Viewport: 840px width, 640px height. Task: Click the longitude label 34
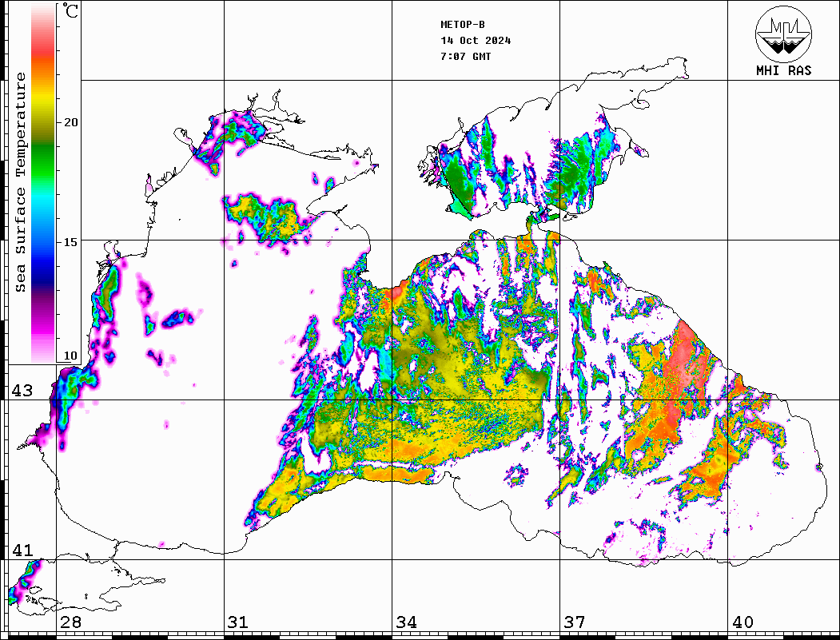tap(406, 622)
